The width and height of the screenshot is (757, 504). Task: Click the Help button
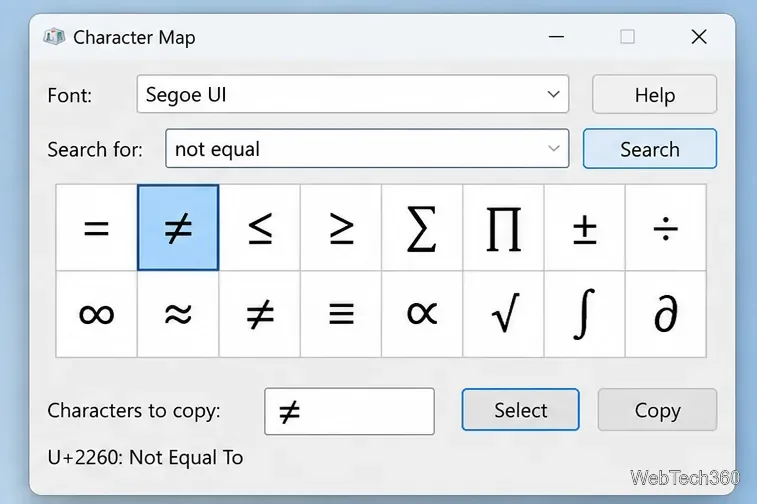click(x=654, y=94)
